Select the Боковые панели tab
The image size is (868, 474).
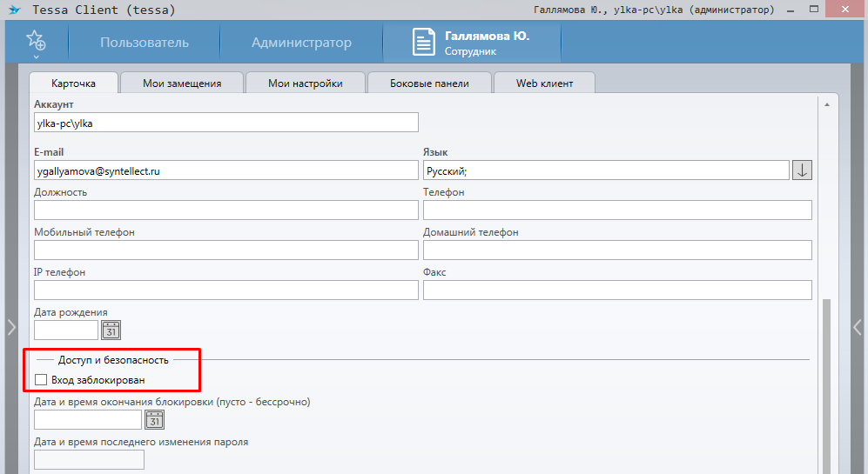(x=429, y=83)
